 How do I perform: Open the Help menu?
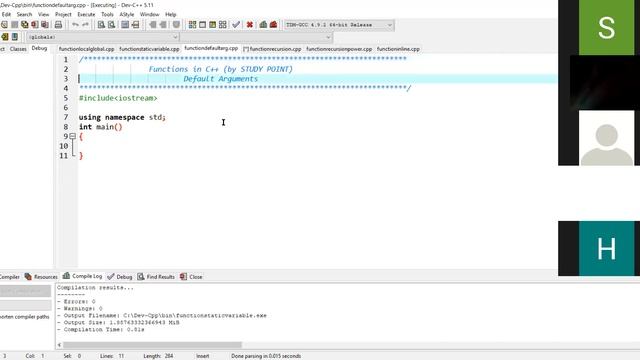171,14
